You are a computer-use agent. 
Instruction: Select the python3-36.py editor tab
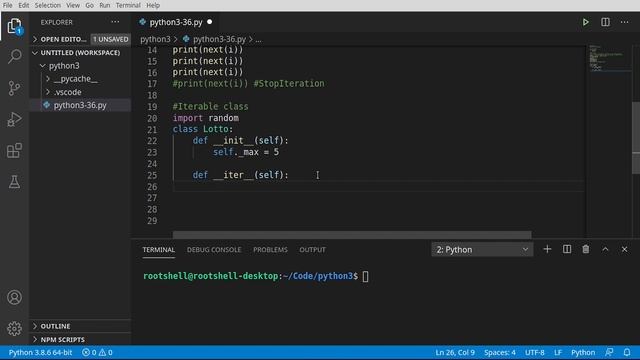pyautogui.click(x=176, y=22)
